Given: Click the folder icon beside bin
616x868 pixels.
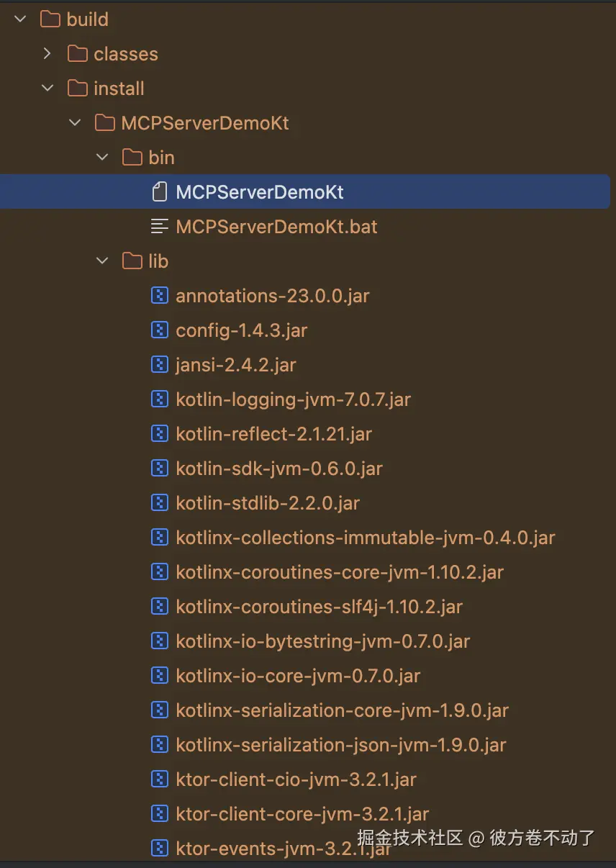Looking at the screenshot, I should [132, 158].
